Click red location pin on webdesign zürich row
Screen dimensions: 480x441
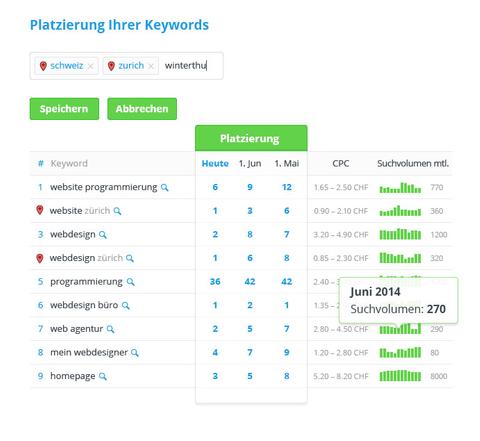[40, 258]
